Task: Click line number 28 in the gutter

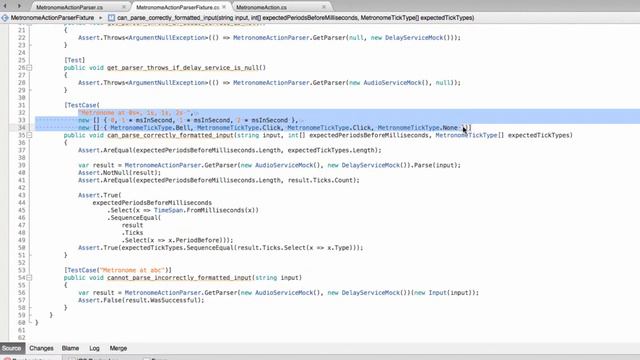Action: 21,82
